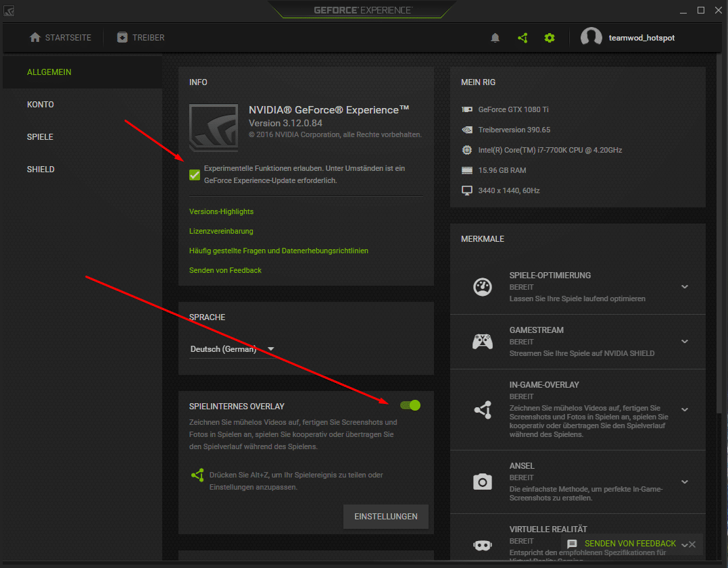Click the GPU card icon beside GeForce GTX 1080 Ti
The image size is (728, 568).
pyautogui.click(x=466, y=109)
